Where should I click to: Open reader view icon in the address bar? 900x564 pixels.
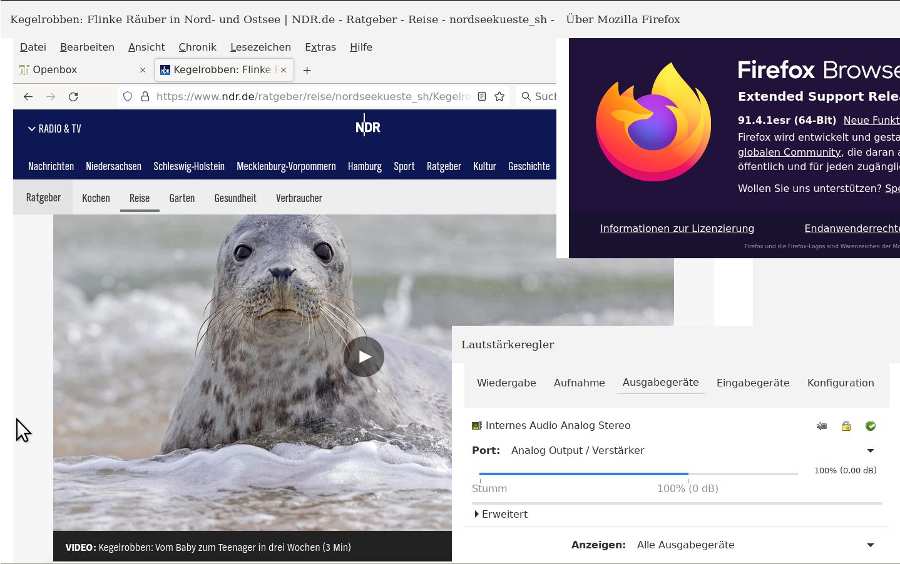tap(482, 97)
